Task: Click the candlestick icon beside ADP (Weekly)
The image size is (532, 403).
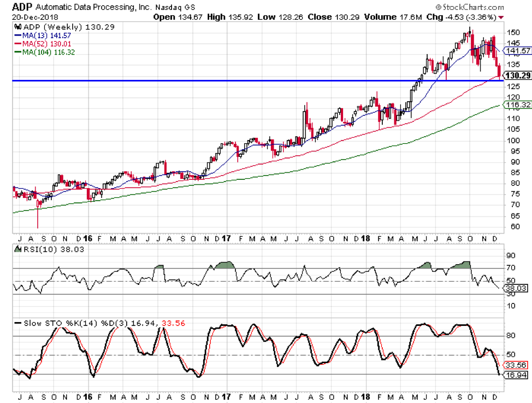Action: pos(18,27)
